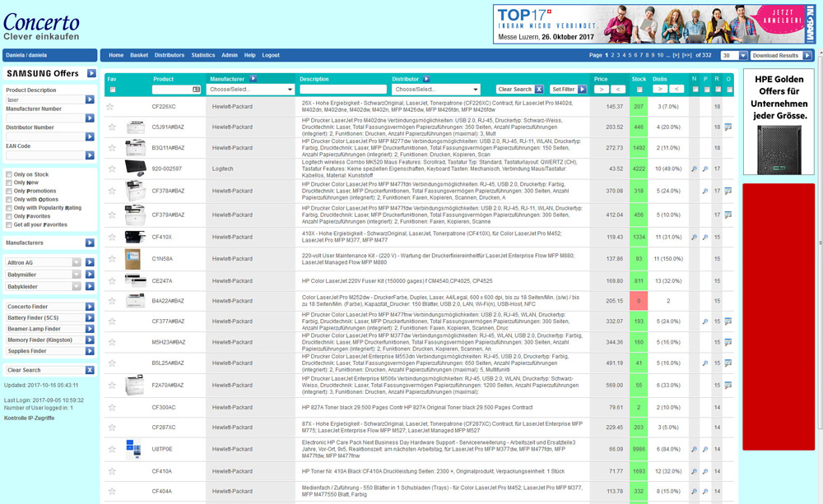Apply Babykleider manufacturer arrow
This screenshot has height=504, width=823.
coord(90,286)
